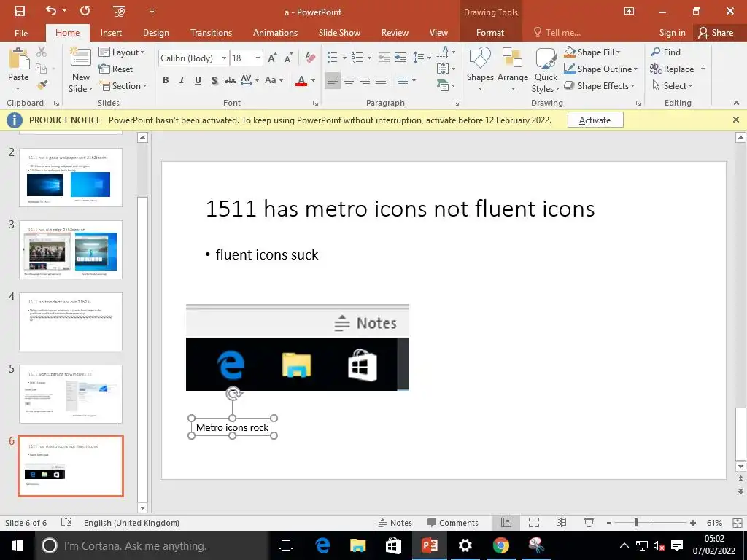Switch to Slide Sorter view
The height and width of the screenshot is (560, 747).
tap(534, 523)
